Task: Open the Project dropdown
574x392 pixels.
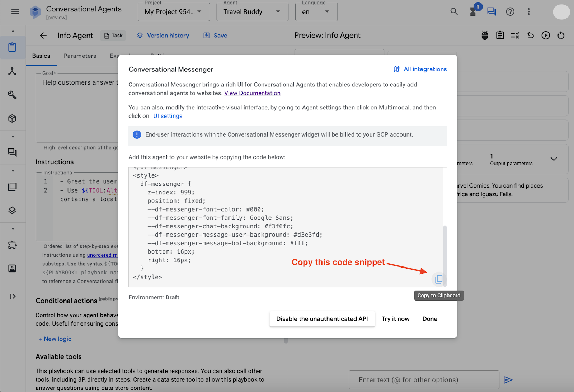Action: 174,12
